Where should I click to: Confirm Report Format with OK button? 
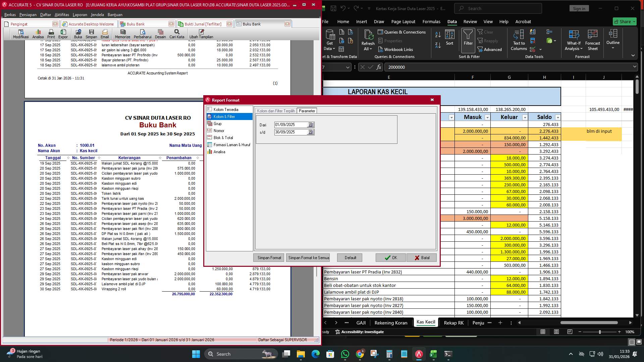pyautogui.click(x=390, y=257)
